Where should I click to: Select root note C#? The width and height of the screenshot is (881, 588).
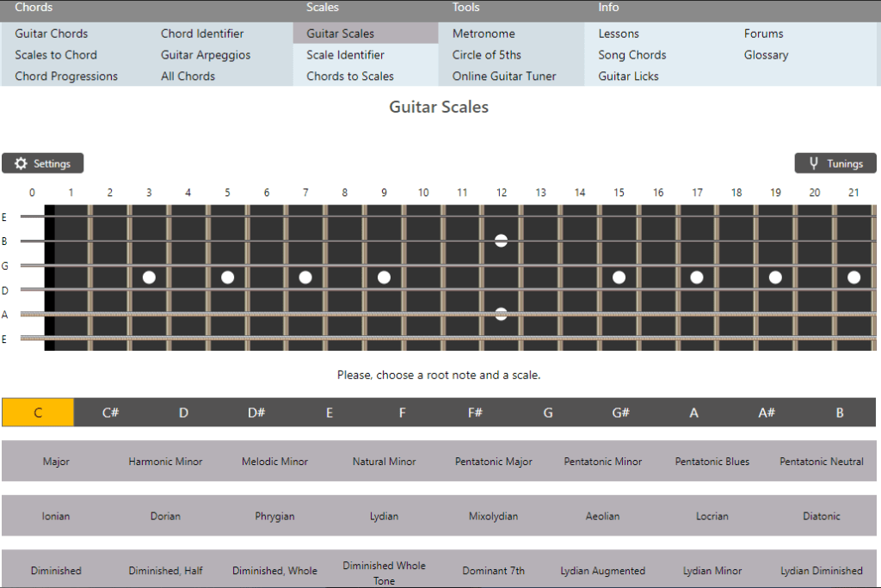110,413
